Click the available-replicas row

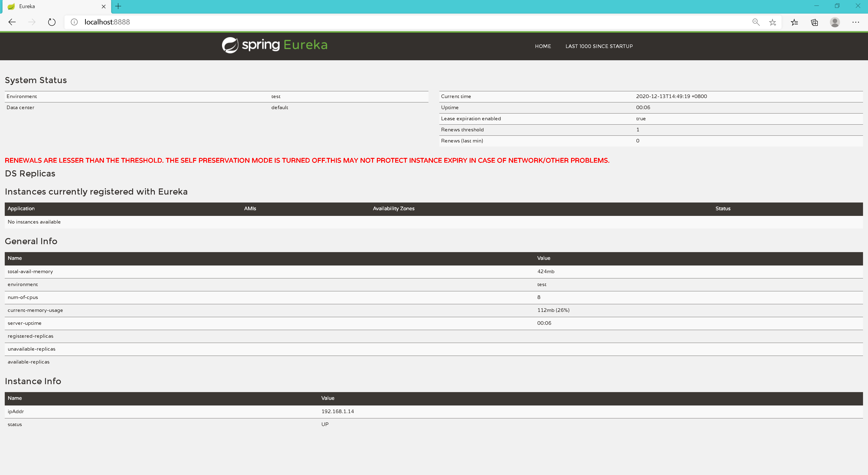(434, 362)
